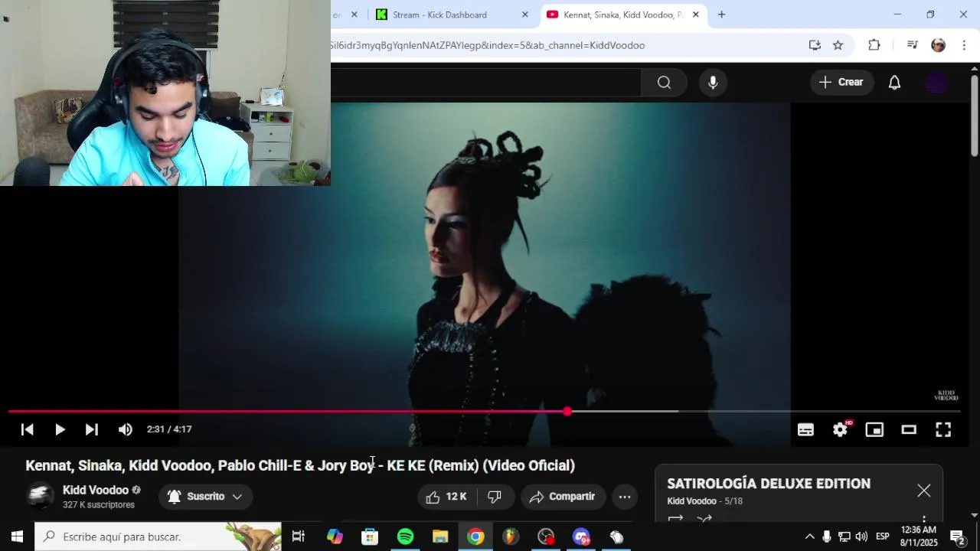Open Kidd Voodoo channel avatar

point(40,497)
